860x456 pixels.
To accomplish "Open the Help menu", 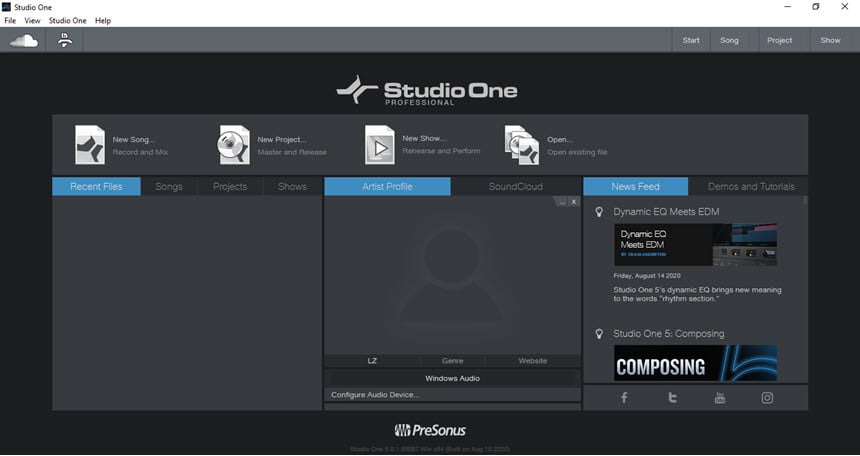I will (103, 20).
